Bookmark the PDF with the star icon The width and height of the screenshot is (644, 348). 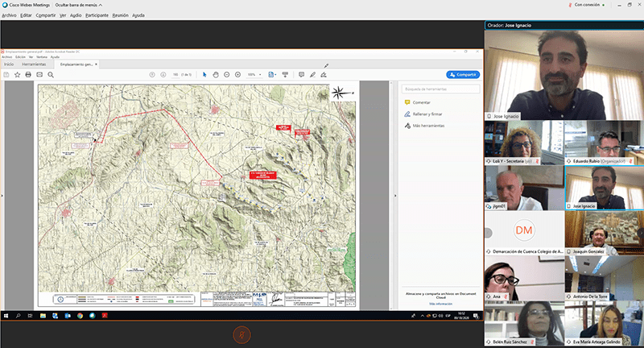tap(17, 74)
